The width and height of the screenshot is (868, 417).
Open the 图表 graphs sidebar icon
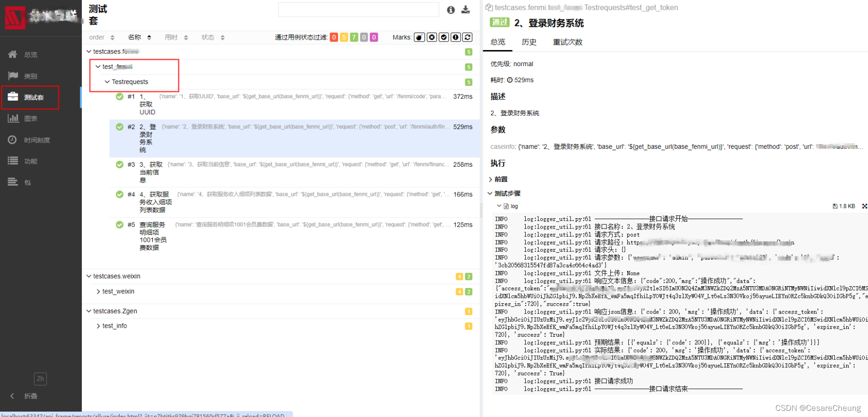coord(13,118)
